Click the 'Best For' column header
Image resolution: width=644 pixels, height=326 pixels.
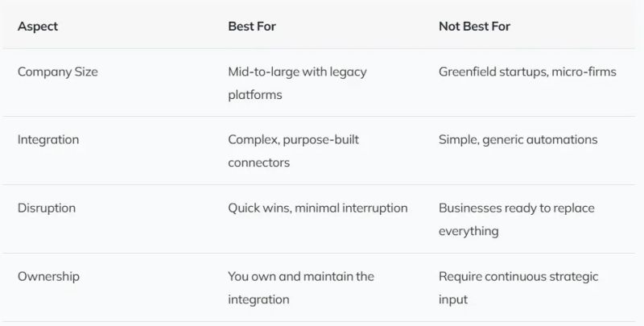(x=252, y=26)
